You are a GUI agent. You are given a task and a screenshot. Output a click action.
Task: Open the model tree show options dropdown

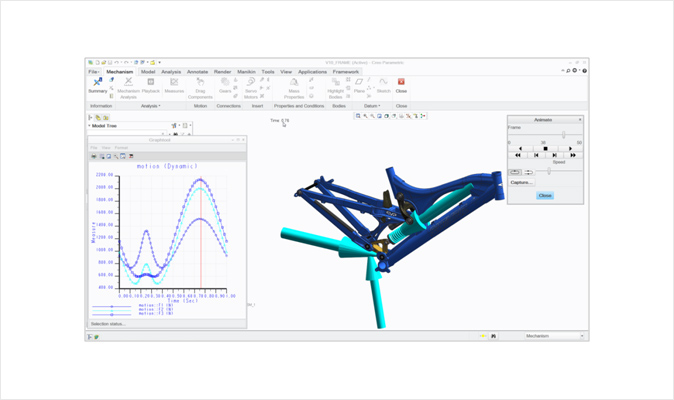[186, 125]
